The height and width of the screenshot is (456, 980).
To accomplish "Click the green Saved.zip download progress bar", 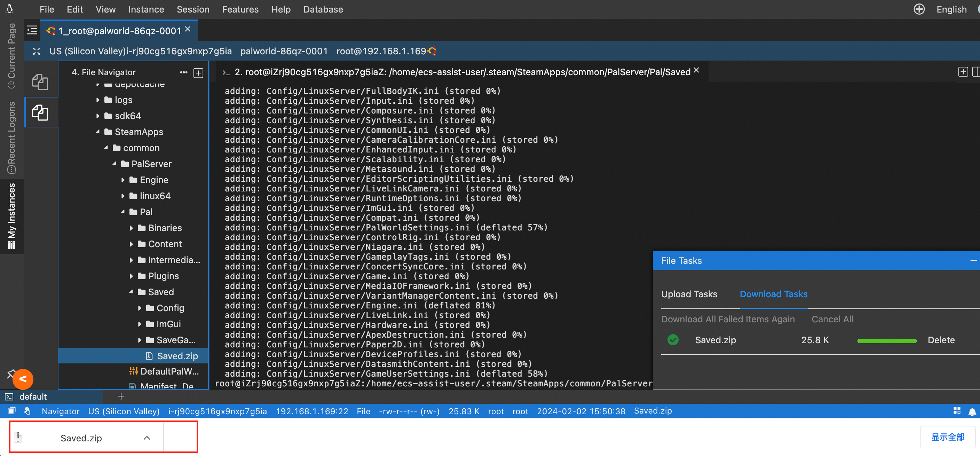I will 886,341.
